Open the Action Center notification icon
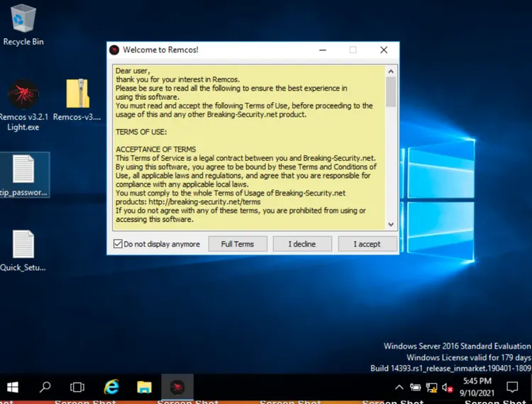 pos(512,388)
